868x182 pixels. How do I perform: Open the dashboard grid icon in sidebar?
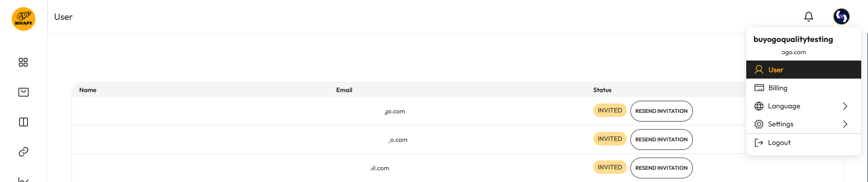click(x=24, y=62)
